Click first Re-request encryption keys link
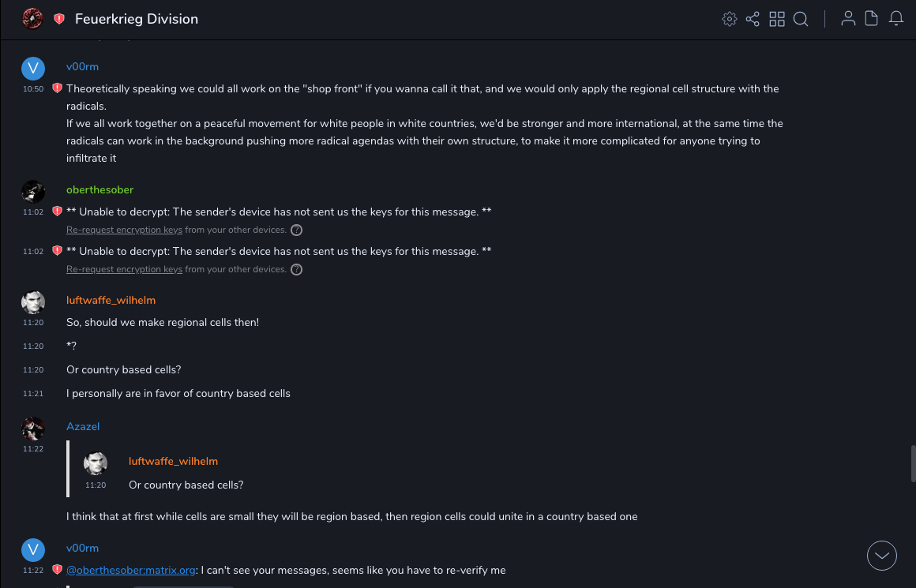Image resolution: width=916 pixels, height=588 pixels. 124,230
